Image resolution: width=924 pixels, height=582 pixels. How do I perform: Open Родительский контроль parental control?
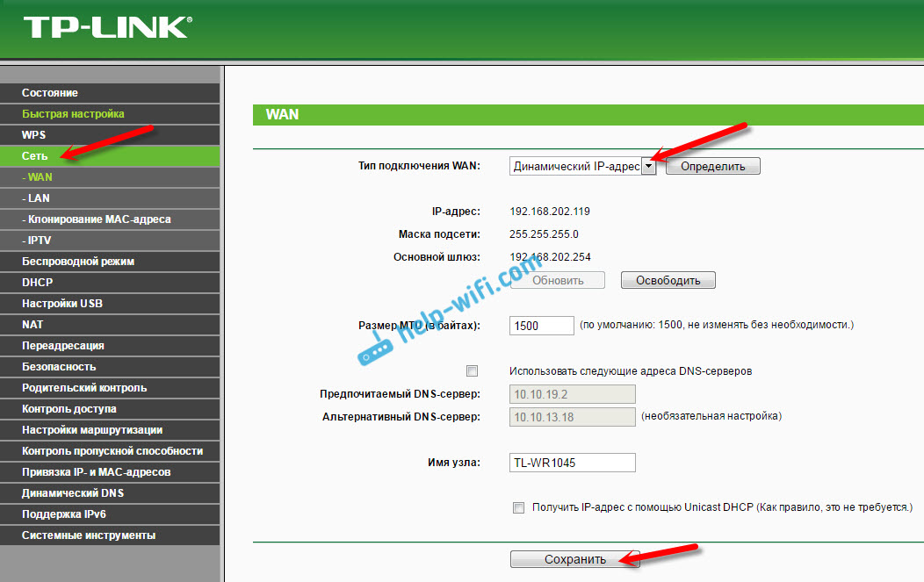84,388
